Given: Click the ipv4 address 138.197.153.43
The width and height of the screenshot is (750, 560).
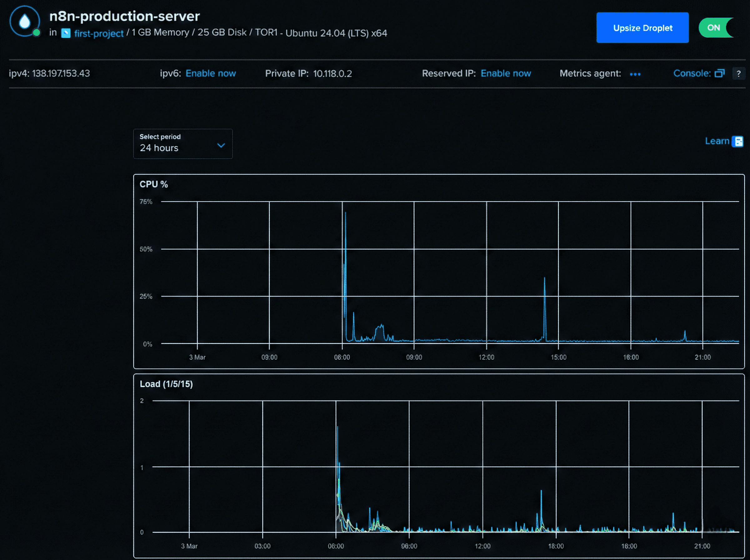Looking at the screenshot, I should (61, 73).
